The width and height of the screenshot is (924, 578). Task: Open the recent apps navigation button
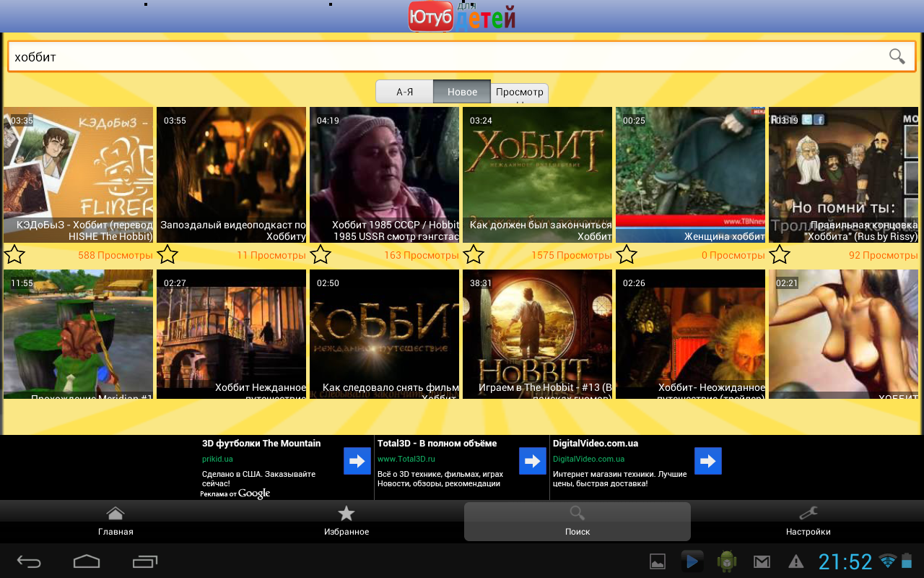[x=145, y=561]
